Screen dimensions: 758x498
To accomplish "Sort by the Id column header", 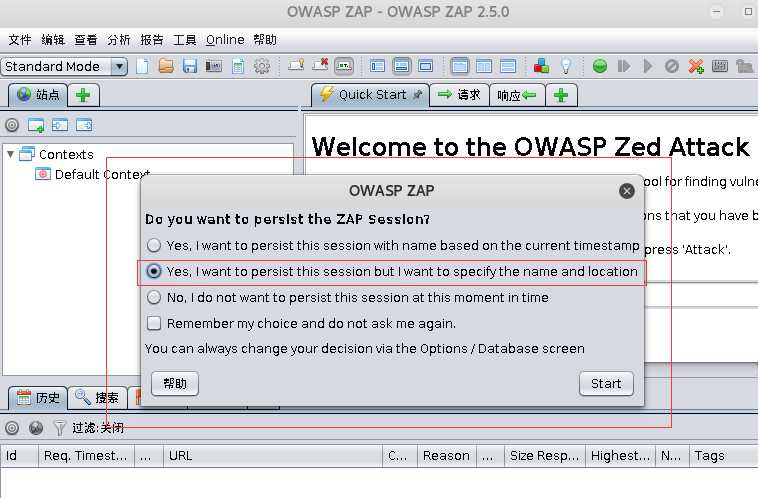I will point(19,456).
